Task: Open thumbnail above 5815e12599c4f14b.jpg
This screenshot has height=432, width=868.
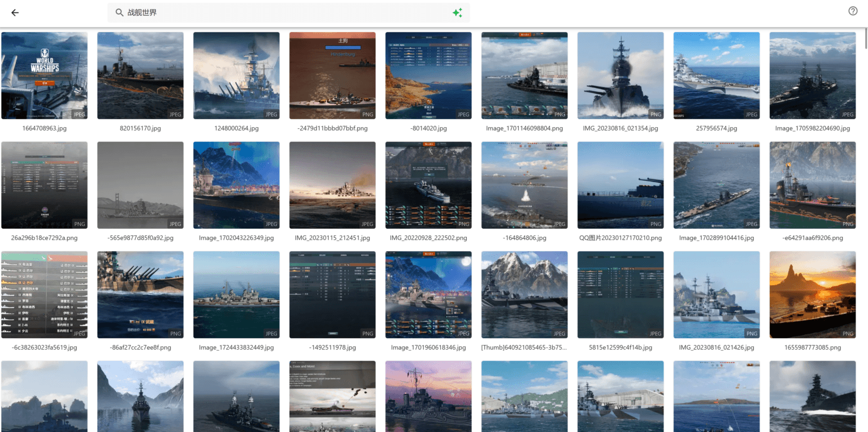Action: [x=620, y=295]
